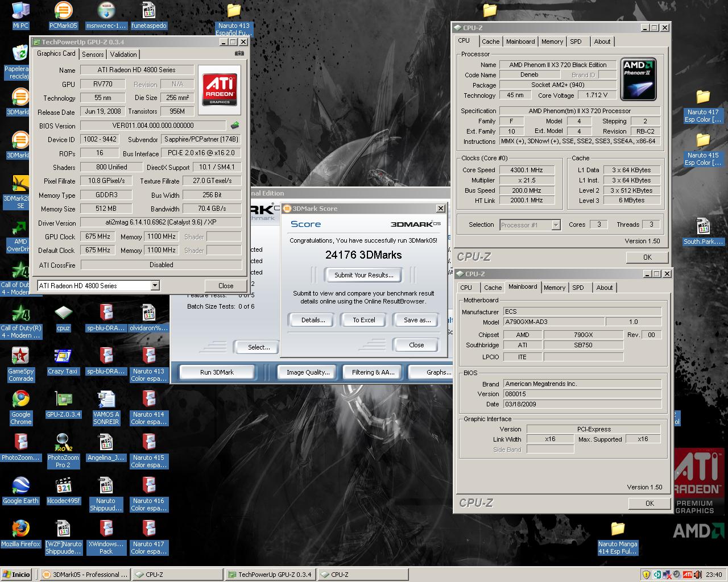The image size is (728, 582).
Task: Open the cpuz desktop icon
Action: pyautogui.click(x=63, y=318)
